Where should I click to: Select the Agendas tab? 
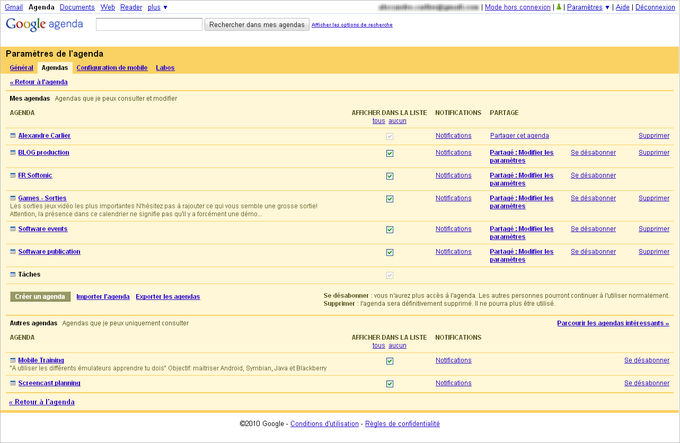pos(55,68)
